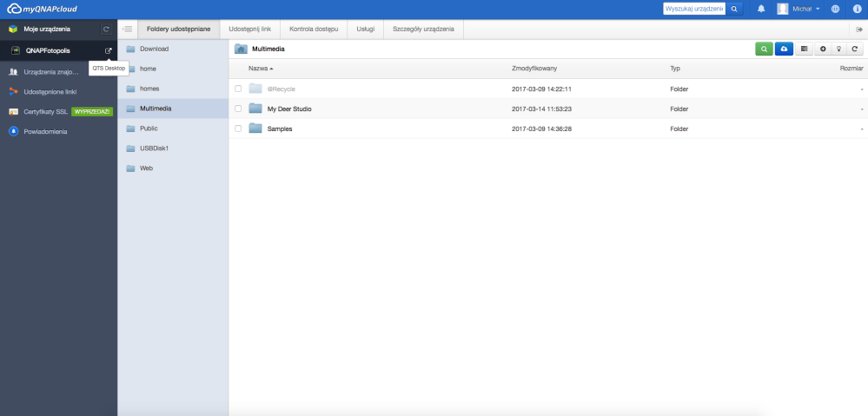Click the user avatar picture
Screen dimensions: 868x416
[x=783, y=9]
